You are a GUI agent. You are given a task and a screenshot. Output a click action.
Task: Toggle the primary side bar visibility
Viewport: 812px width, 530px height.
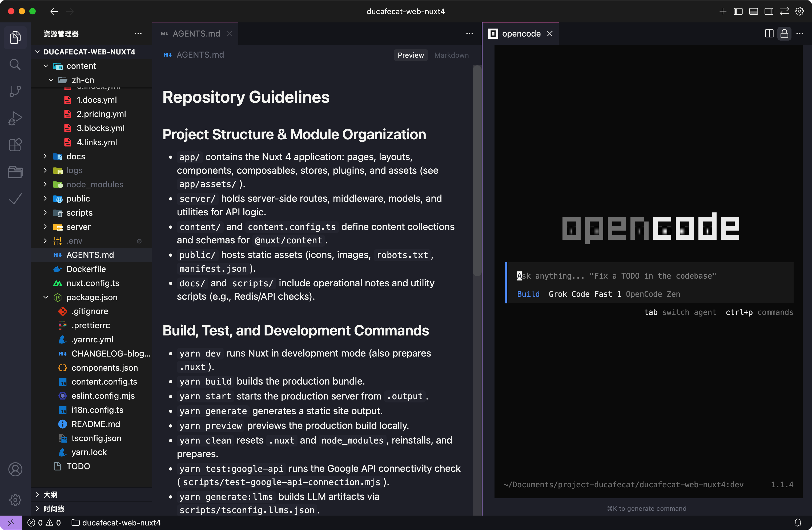[738, 11]
